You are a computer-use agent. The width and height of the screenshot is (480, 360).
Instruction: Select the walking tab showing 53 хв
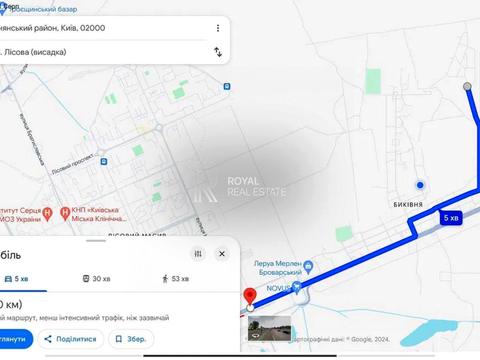[x=175, y=279]
